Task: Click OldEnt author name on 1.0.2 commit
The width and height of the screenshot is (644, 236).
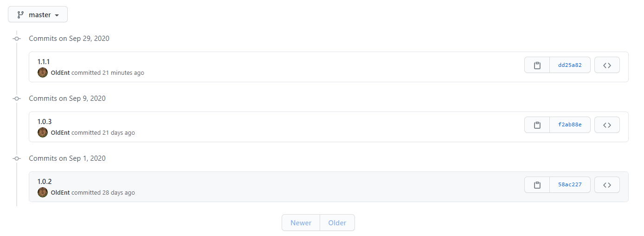Action: [x=60, y=193]
